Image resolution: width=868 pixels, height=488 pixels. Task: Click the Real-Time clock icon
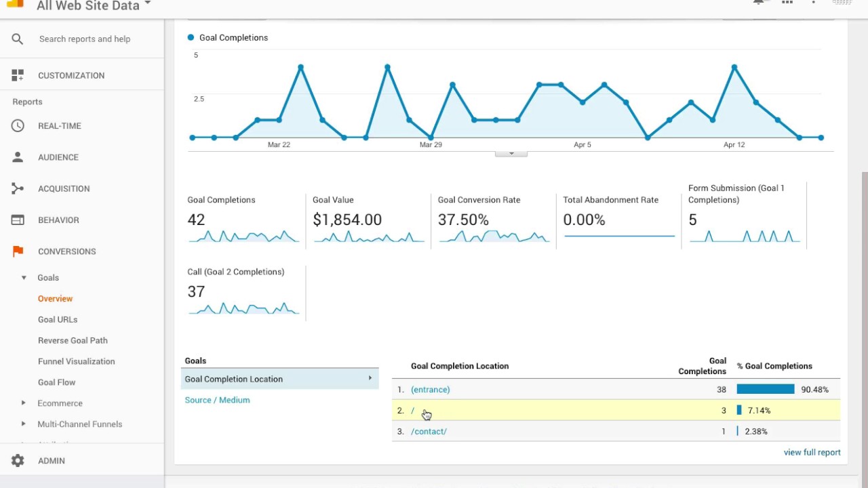(x=18, y=125)
